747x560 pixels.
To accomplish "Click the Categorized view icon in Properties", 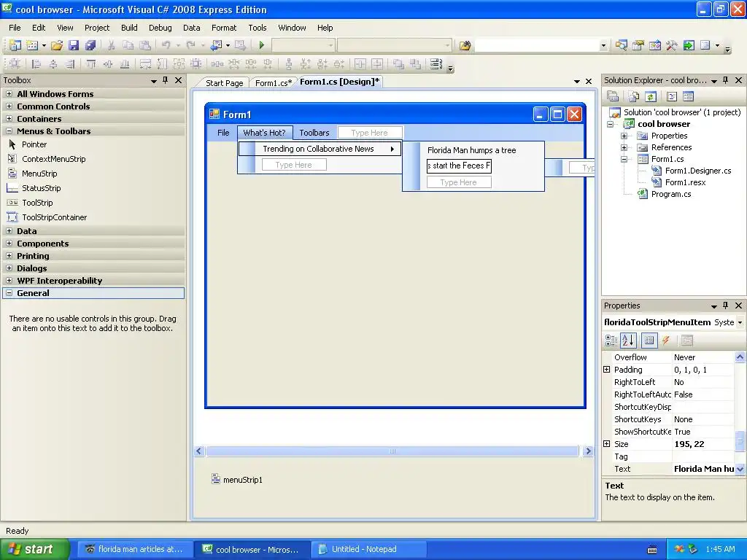I will [611, 340].
